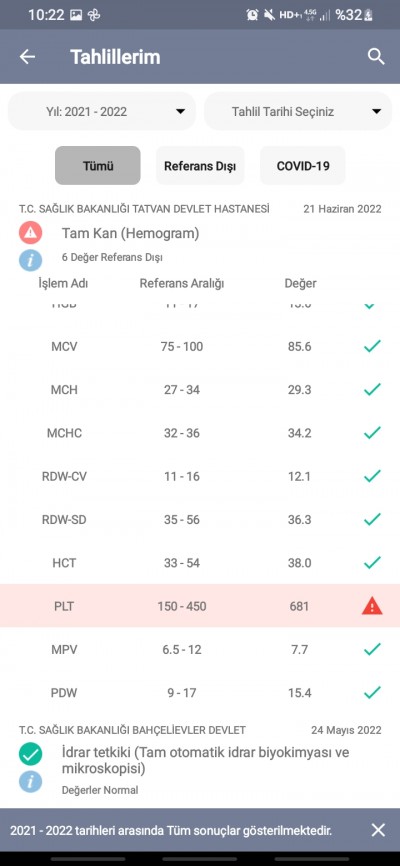Tap the green checkmark in PDW row
The image size is (400, 866).
(372, 692)
